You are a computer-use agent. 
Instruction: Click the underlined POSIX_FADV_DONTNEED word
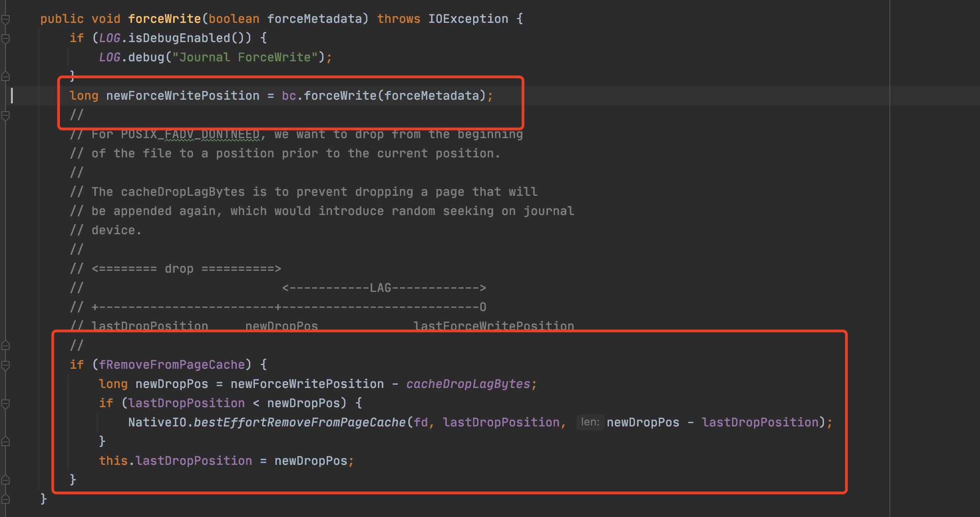[x=190, y=134]
